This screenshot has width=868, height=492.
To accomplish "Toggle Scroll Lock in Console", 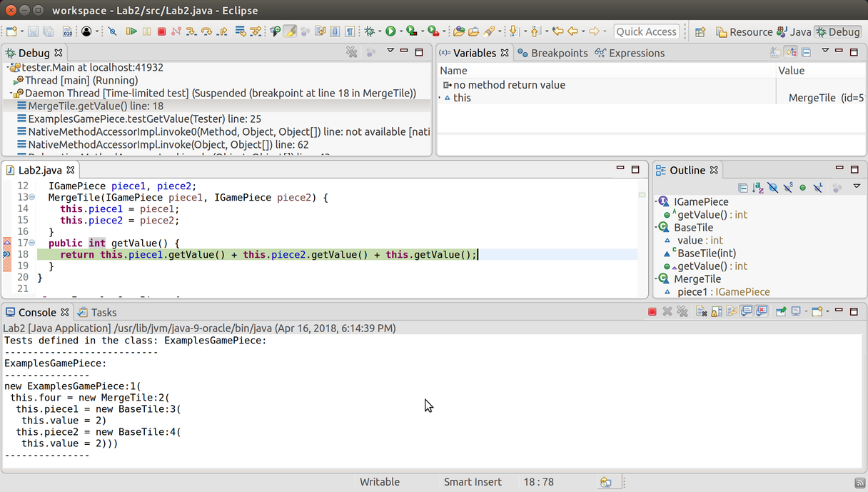I will [x=716, y=312].
